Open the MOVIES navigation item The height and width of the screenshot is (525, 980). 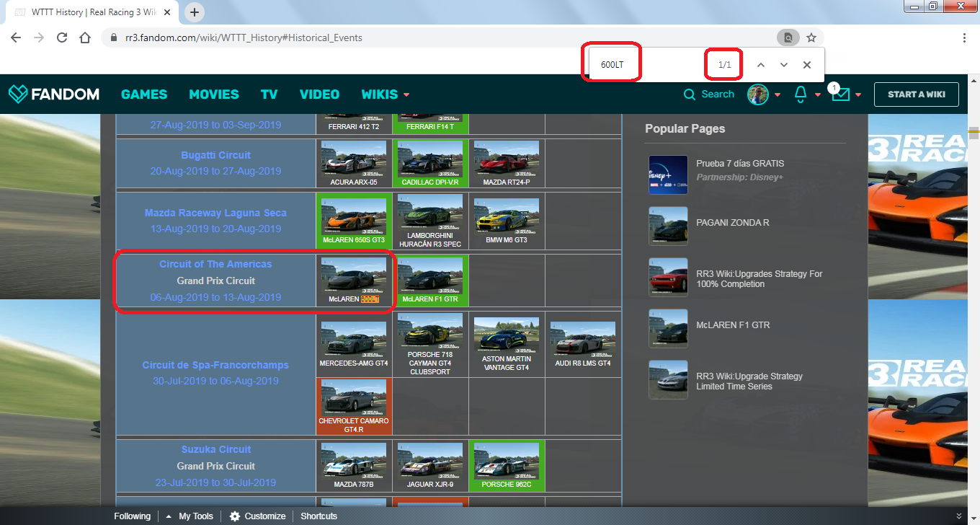[214, 94]
